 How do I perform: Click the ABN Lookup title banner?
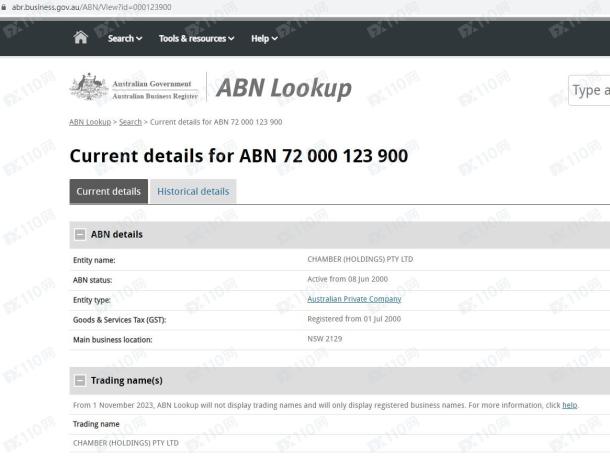(x=284, y=88)
